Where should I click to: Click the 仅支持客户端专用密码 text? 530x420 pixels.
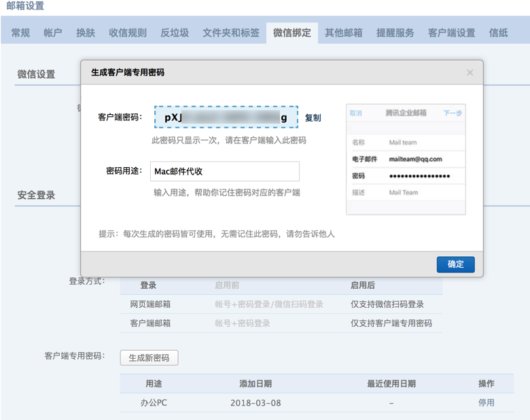click(x=391, y=323)
